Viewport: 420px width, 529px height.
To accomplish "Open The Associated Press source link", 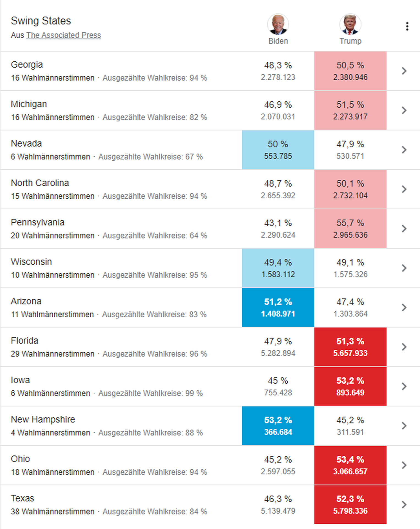I will tap(64, 35).
